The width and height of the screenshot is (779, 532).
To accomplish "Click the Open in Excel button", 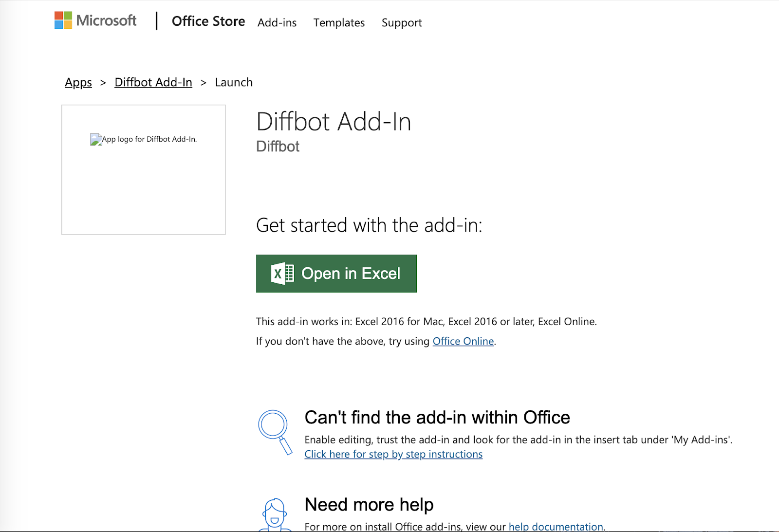I will point(336,274).
